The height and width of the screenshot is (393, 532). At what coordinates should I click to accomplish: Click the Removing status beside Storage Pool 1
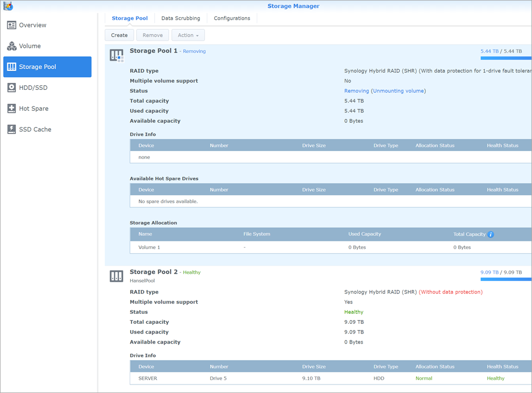click(x=195, y=51)
